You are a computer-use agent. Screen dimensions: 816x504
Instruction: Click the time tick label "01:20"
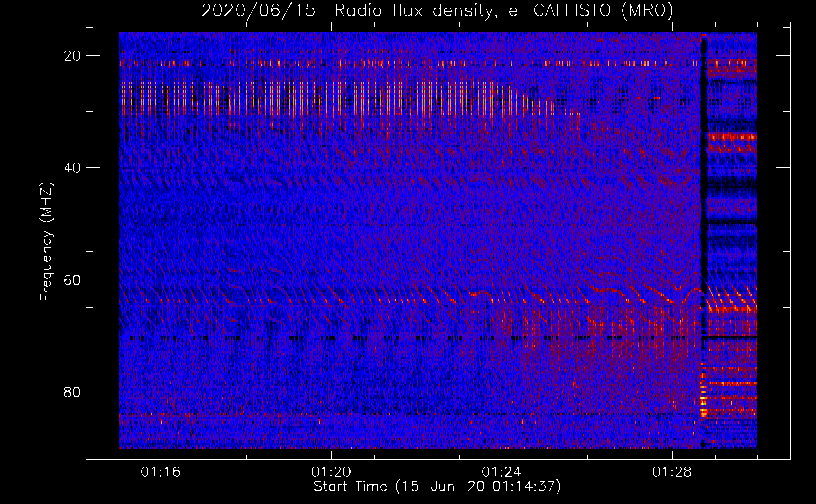click(331, 472)
